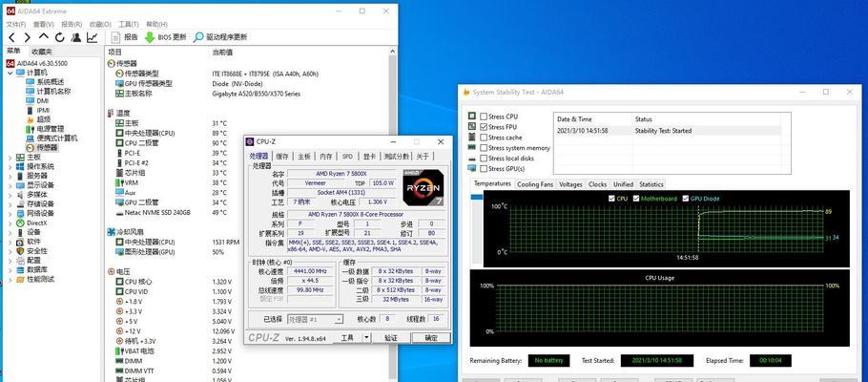This screenshot has width=868, height=382.
Task: Refresh the AIDA64 sensor readings
Action: pos(60,37)
